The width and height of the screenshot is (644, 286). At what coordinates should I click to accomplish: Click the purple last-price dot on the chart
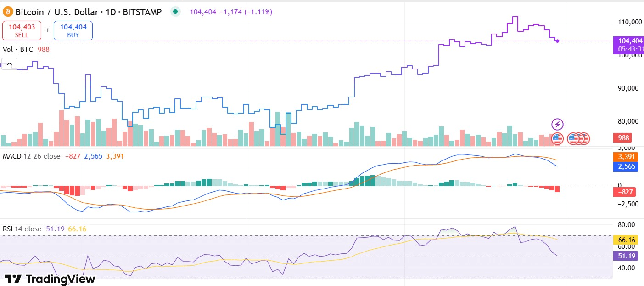[557, 41]
